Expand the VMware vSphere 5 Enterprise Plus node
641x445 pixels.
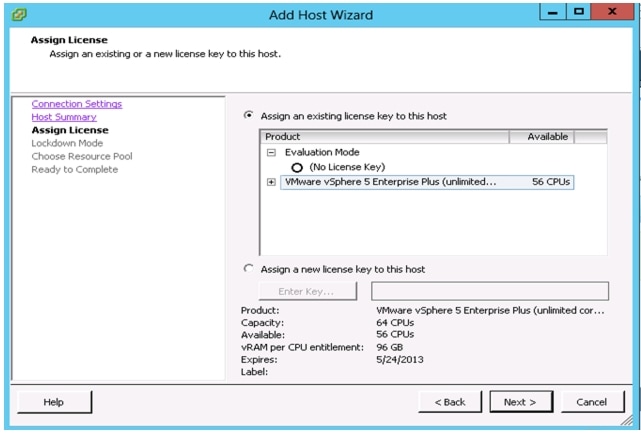click(271, 182)
